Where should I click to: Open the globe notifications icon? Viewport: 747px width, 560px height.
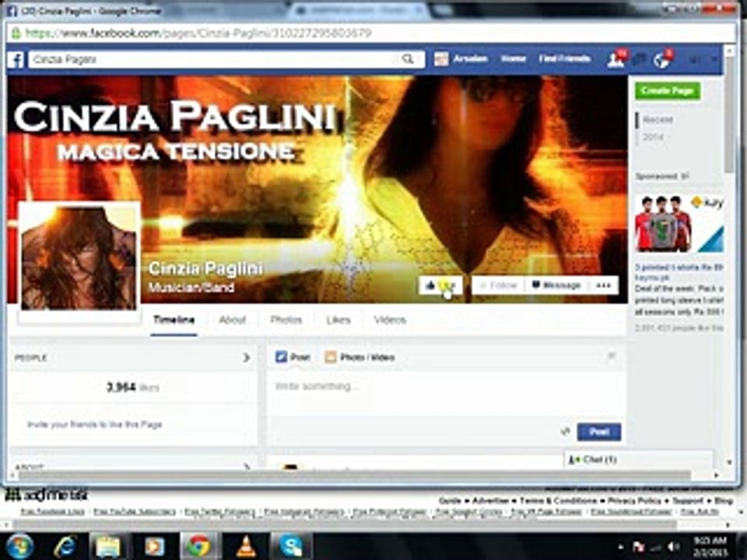pos(661,60)
